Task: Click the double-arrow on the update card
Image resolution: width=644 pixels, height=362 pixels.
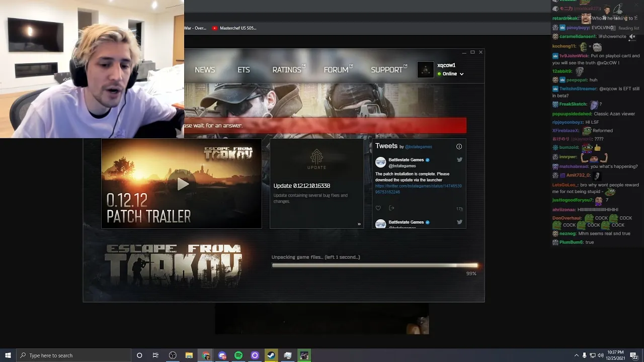Action: coord(359,224)
